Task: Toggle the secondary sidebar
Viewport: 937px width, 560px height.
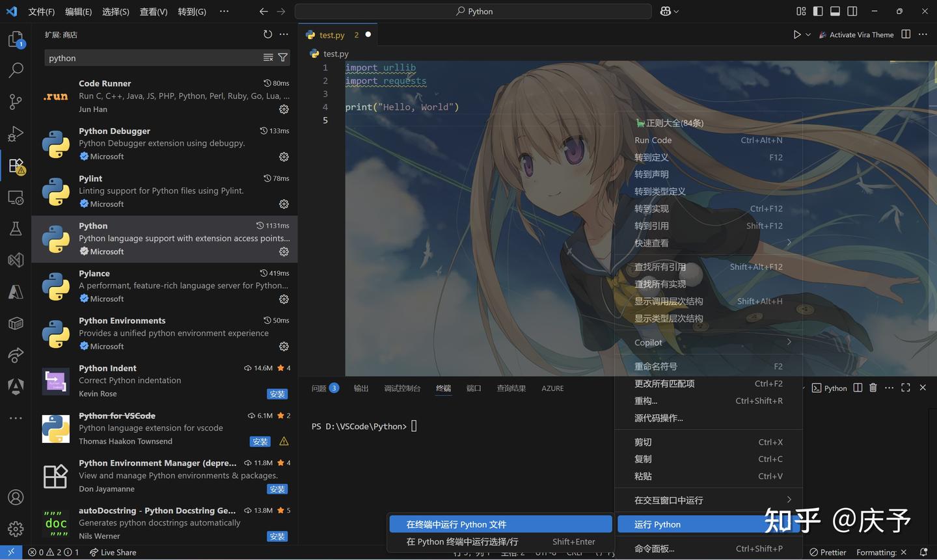Action: click(852, 11)
